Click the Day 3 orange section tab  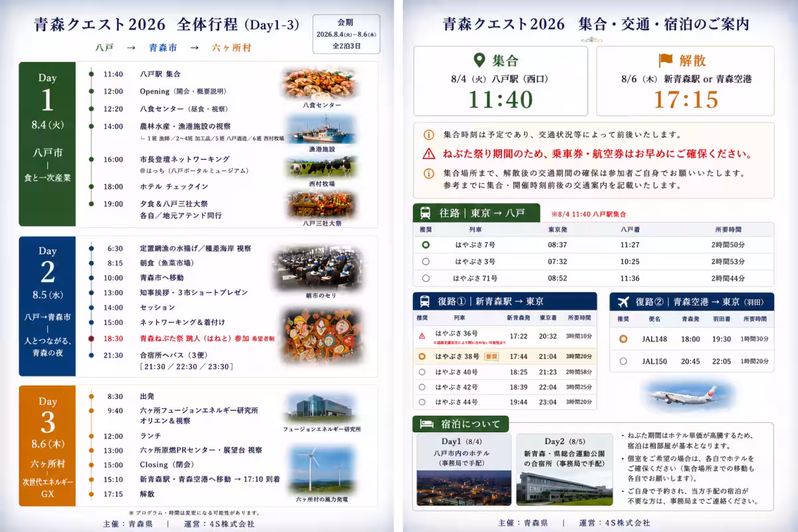click(x=47, y=446)
